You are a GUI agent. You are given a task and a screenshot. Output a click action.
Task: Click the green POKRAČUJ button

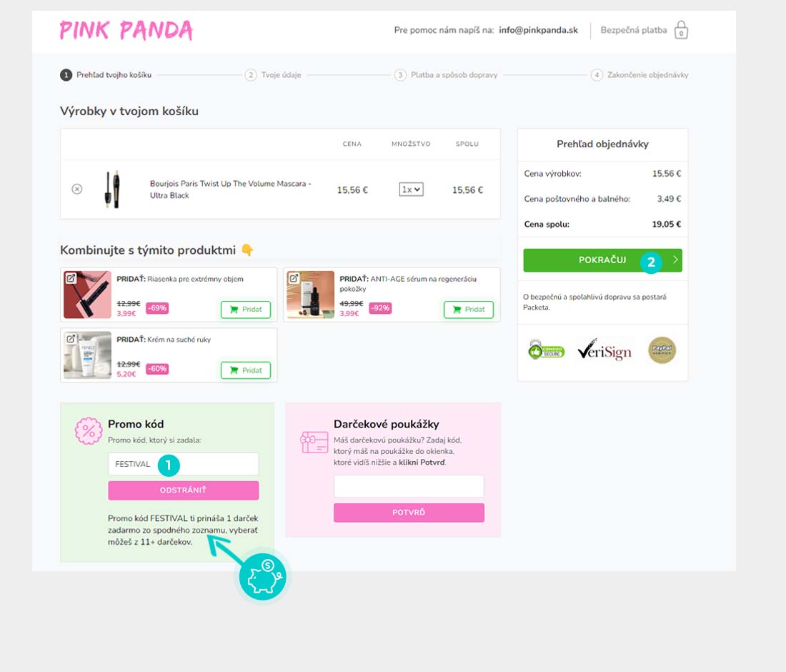tap(602, 260)
